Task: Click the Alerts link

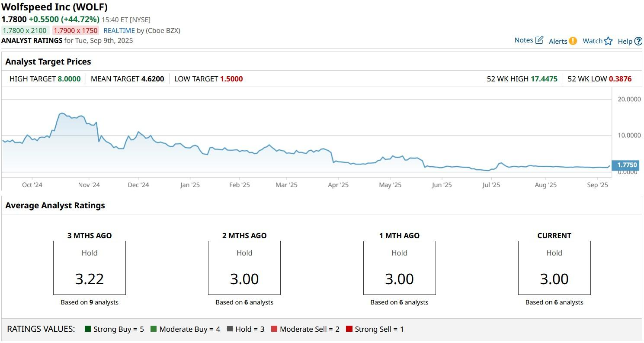Action: coord(558,40)
